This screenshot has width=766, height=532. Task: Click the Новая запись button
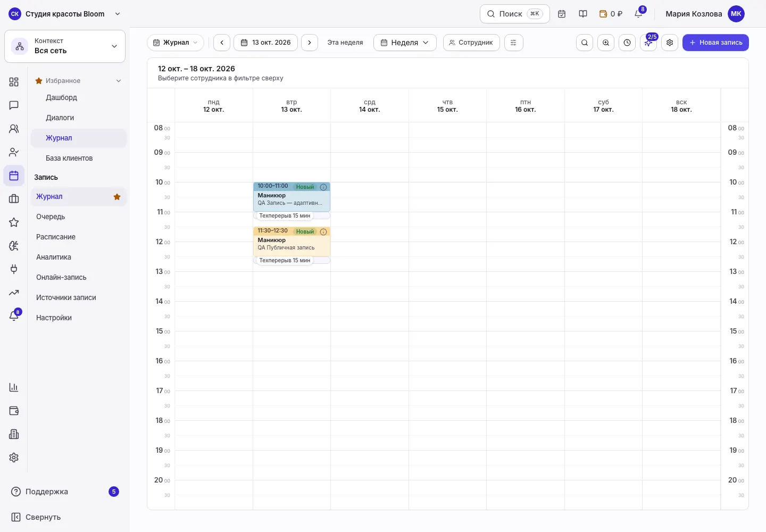[715, 43]
